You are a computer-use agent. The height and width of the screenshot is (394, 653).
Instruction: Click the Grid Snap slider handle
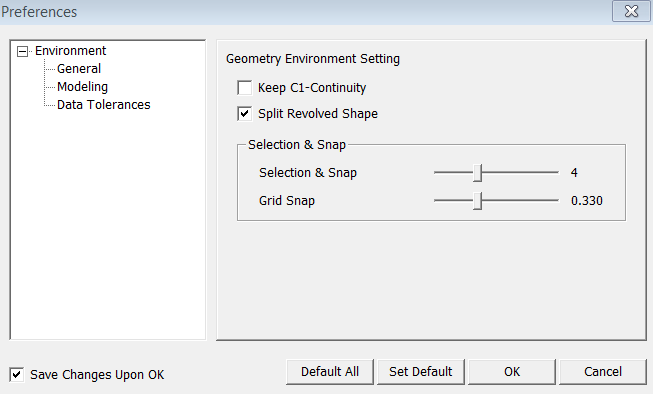tap(478, 201)
